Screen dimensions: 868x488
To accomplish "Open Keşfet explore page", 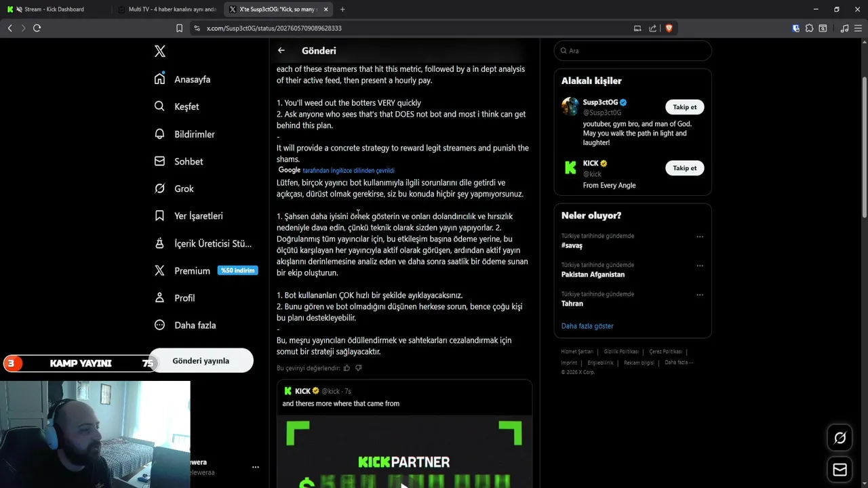I will coord(176,106).
